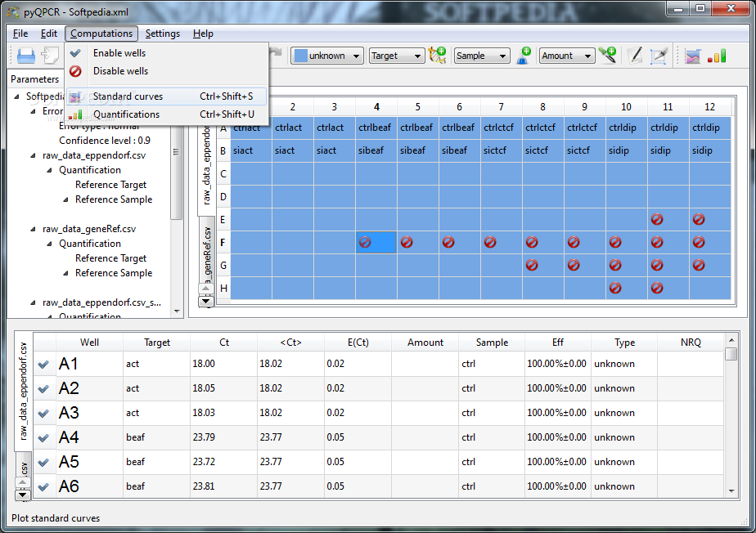Screen dimensions: 756x533
Task: Select Confidence level : 0.9 tree item
Action: pyautogui.click(x=105, y=141)
